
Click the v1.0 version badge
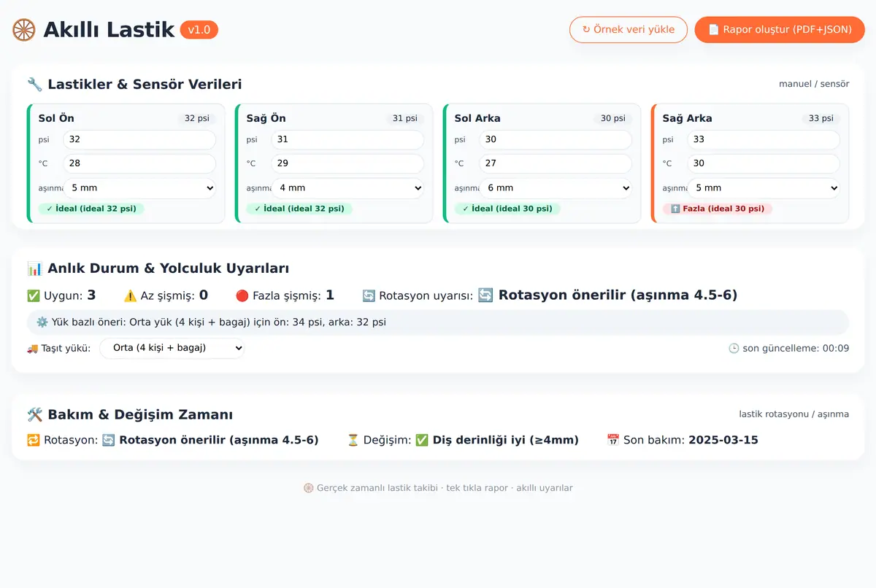[x=199, y=30]
